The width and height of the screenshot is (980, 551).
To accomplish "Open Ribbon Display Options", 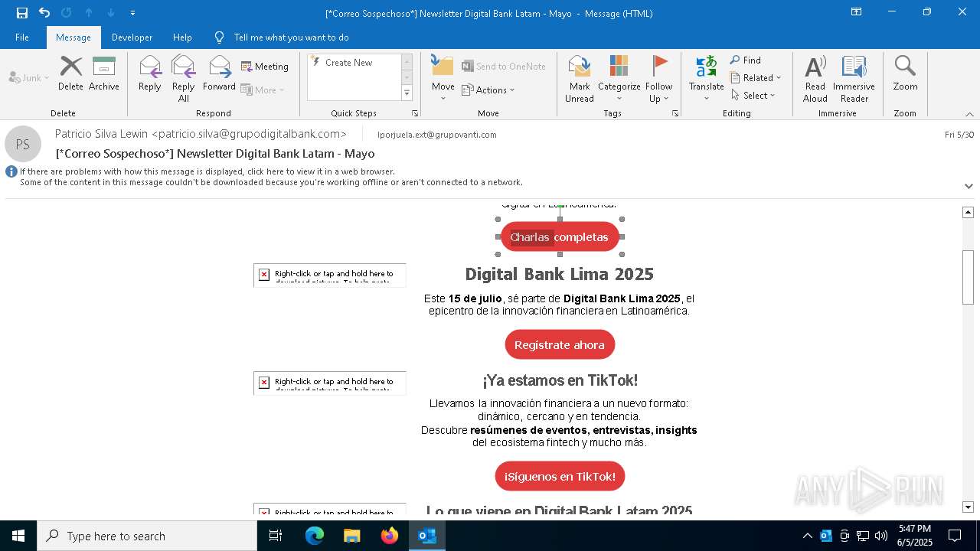I will point(856,12).
